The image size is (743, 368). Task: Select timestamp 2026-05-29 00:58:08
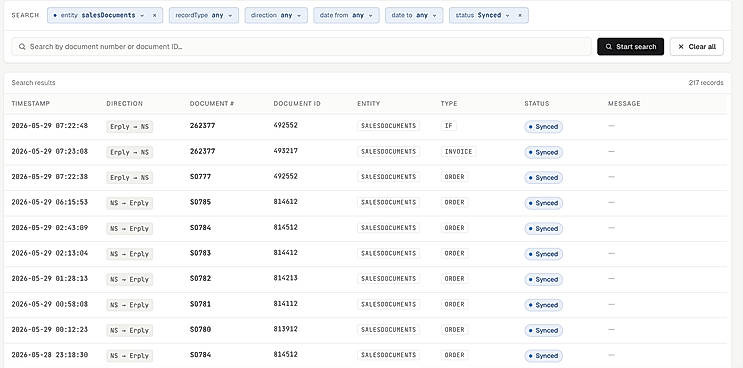point(50,304)
